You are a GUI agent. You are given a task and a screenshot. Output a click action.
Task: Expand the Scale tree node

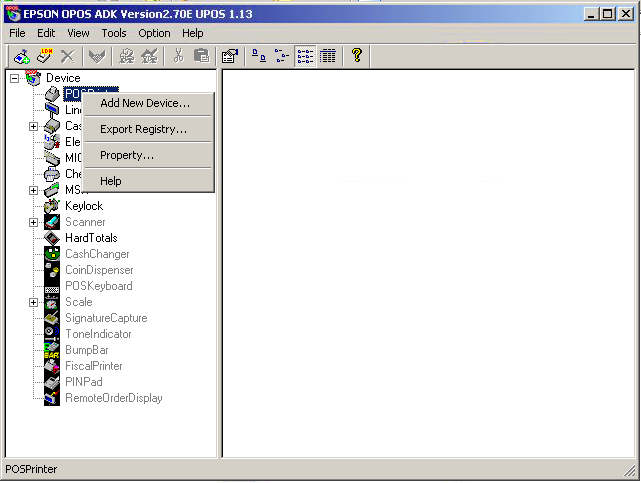pyautogui.click(x=33, y=302)
